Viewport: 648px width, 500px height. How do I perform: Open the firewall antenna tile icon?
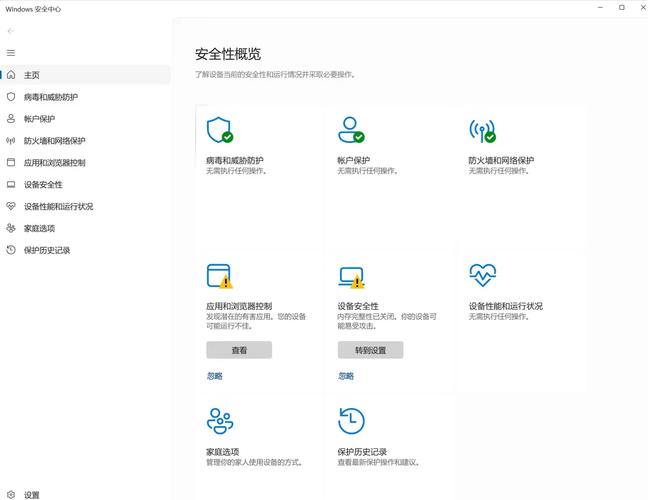482,131
